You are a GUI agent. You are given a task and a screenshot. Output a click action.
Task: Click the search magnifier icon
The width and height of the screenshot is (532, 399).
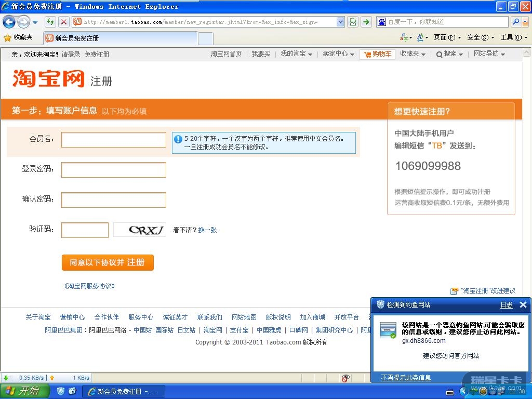tap(516, 22)
